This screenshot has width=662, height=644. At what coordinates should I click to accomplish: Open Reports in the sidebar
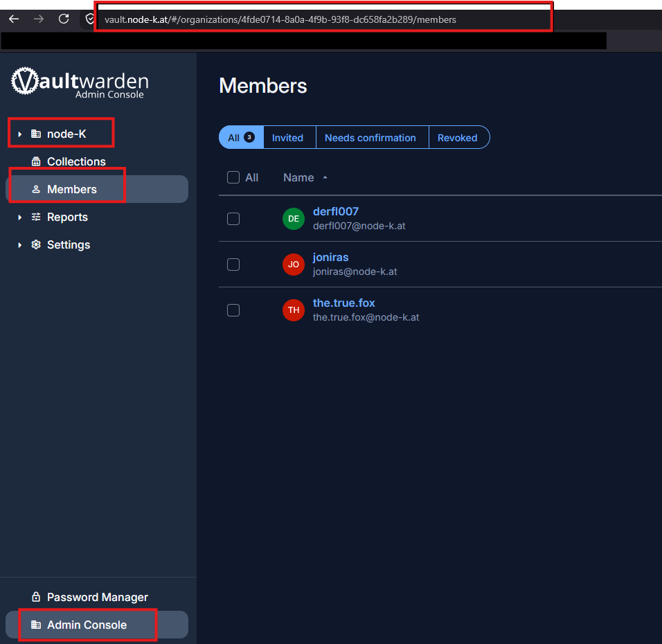[97, 217]
